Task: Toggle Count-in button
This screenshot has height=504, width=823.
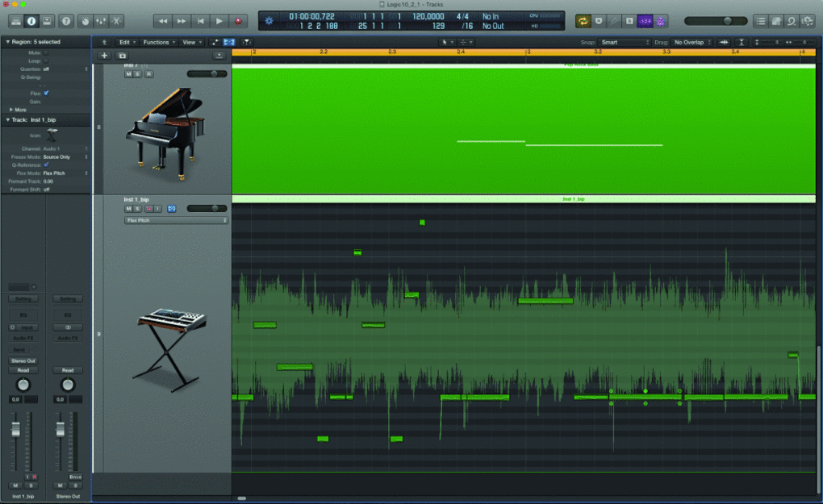Action: coord(645,22)
